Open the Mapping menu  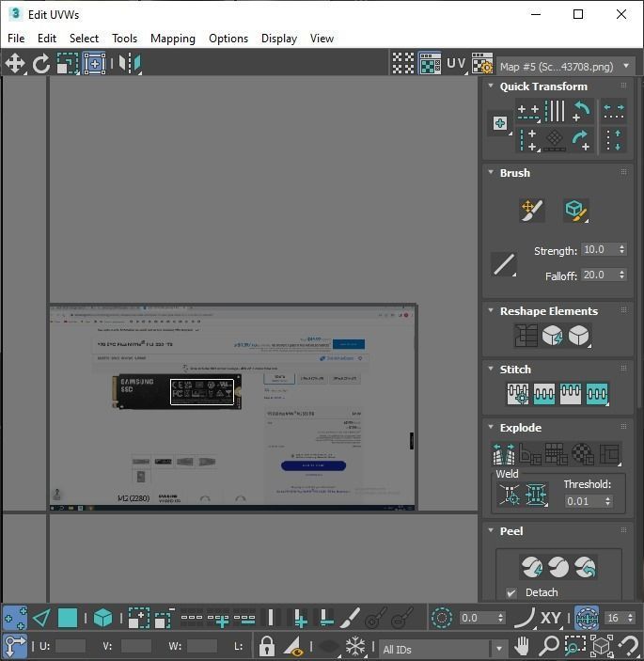tap(173, 39)
